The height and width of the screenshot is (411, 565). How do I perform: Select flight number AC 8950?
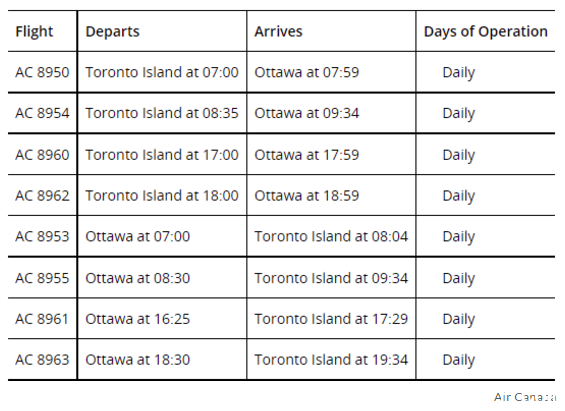point(42,72)
